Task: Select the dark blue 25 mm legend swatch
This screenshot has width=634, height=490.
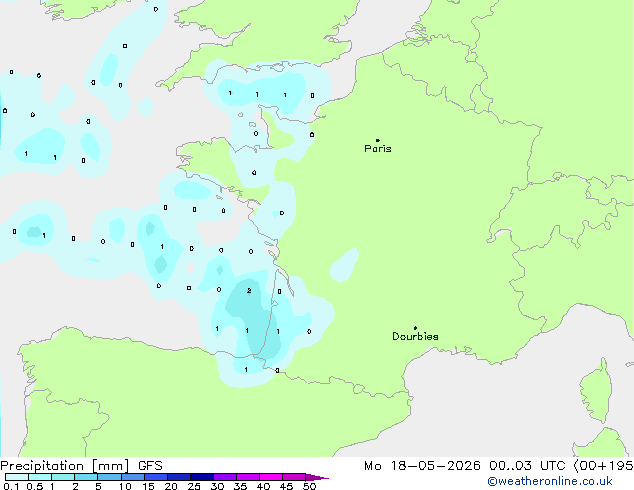Action: tap(201, 477)
